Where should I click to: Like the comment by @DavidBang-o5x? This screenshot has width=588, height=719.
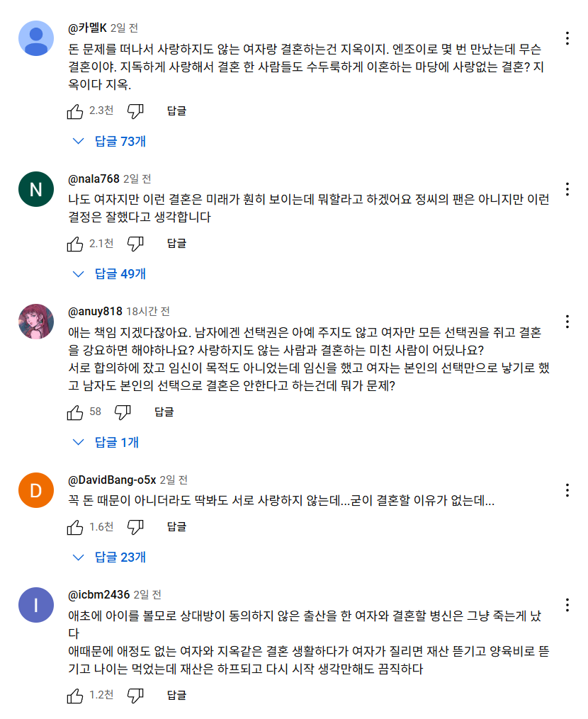75,527
